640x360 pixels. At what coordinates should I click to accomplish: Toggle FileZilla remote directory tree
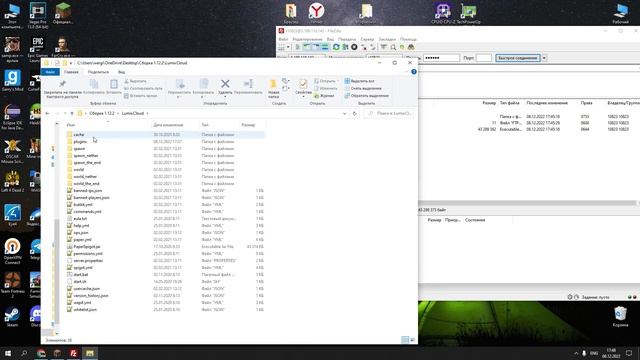click(x=316, y=47)
